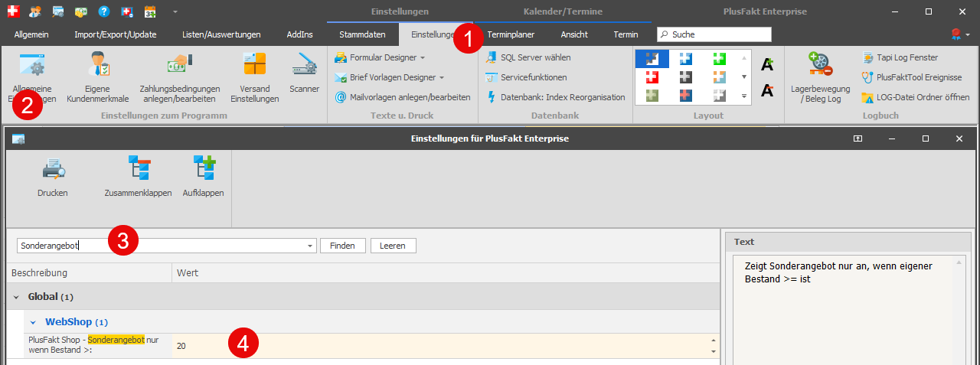This screenshot has height=365, width=980.
Task: Open the Scanner settings
Action: point(304,73)
